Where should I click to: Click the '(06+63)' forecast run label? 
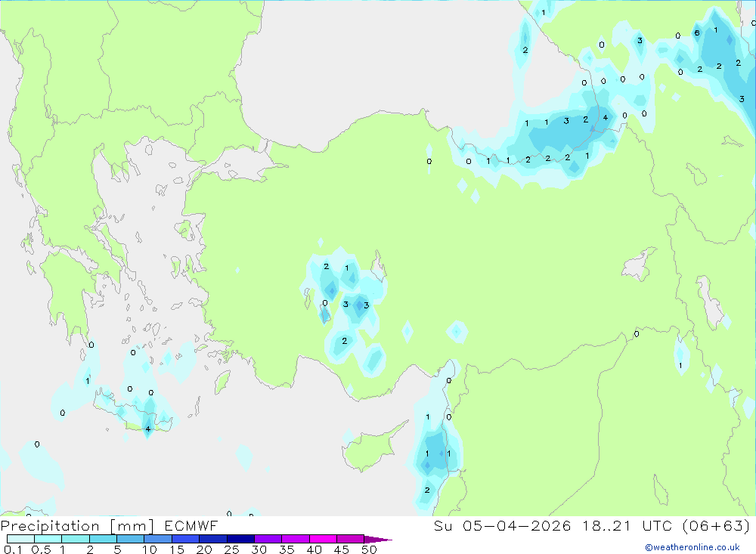click(716, 526)
